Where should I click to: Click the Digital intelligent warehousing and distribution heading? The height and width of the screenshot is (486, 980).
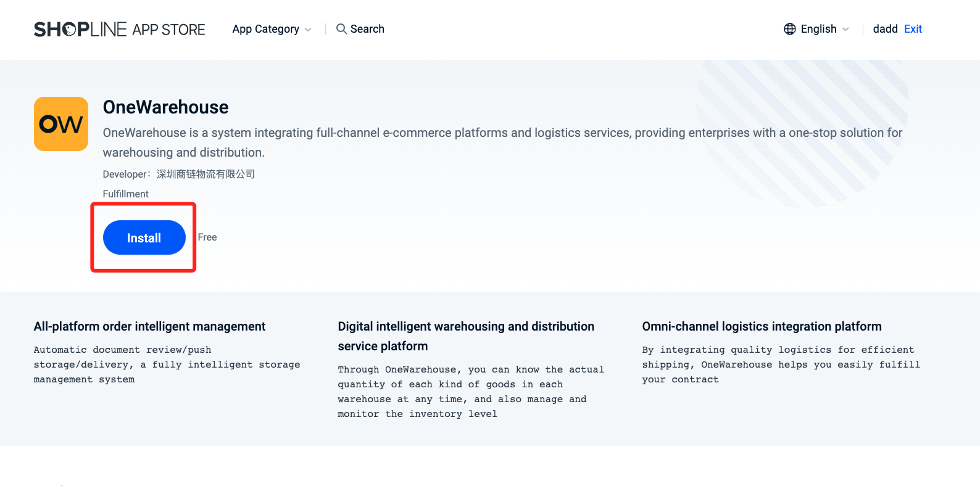click(466, 336)
